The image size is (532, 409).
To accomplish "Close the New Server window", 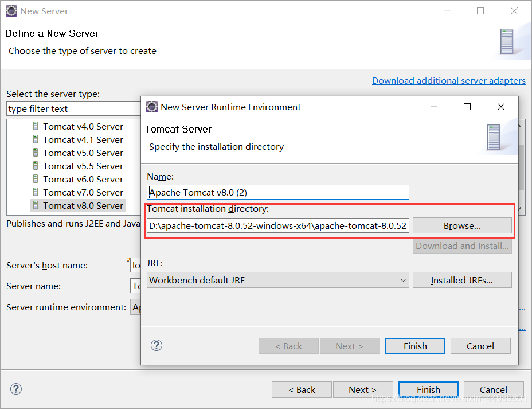I will click(x=514, y=11).
